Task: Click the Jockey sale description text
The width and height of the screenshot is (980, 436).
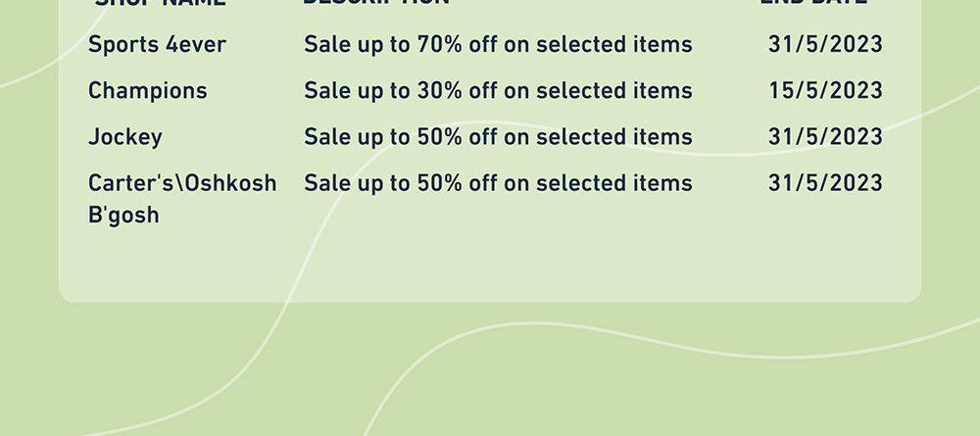Action: click(498, 137)
